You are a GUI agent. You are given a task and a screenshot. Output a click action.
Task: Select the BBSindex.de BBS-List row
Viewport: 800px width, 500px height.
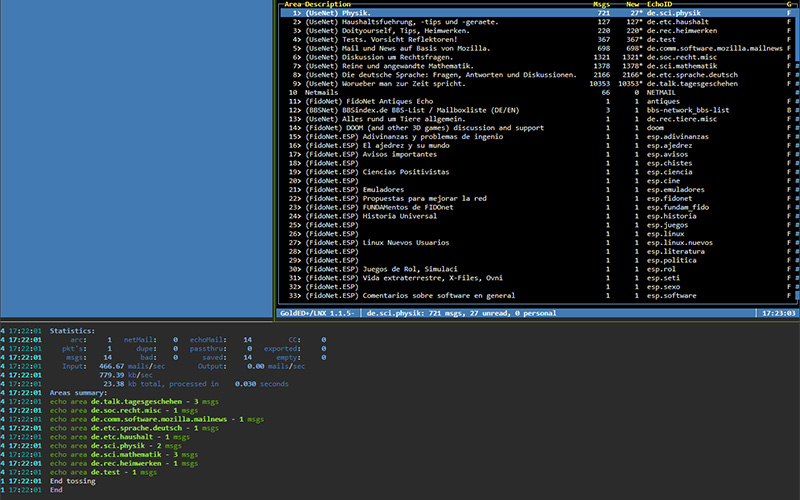tap(538, 110)
